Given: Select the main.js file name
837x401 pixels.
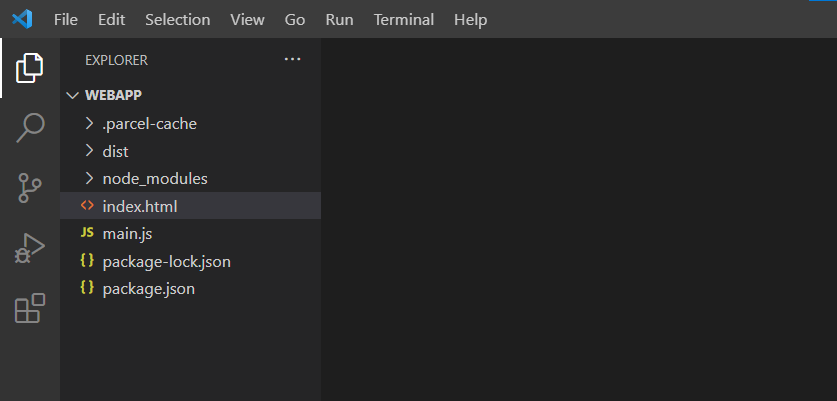Looking at the screenshot, I should click(x=128, y=234).
